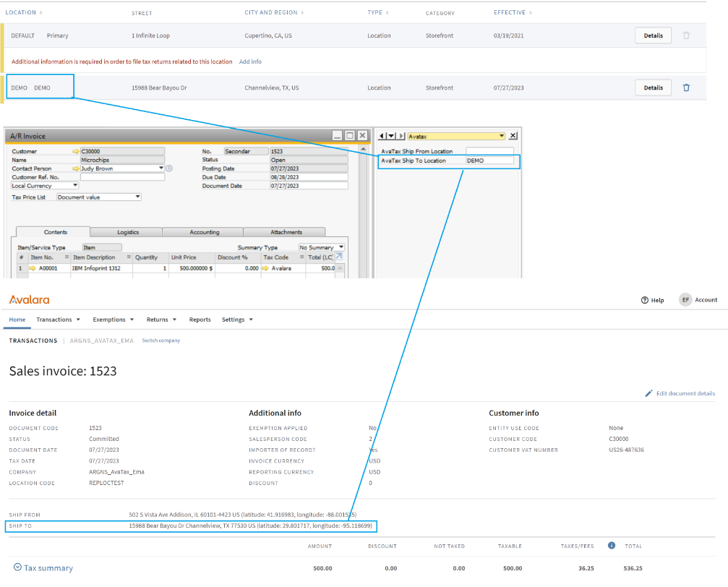
Task: Delete the DEMO location with its trash icon
Action: [686, 87]
